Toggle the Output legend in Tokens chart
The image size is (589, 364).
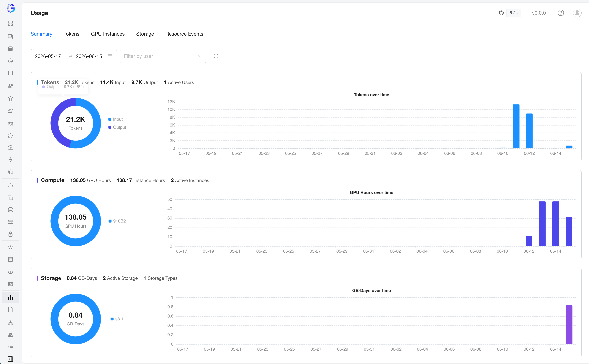117,127
